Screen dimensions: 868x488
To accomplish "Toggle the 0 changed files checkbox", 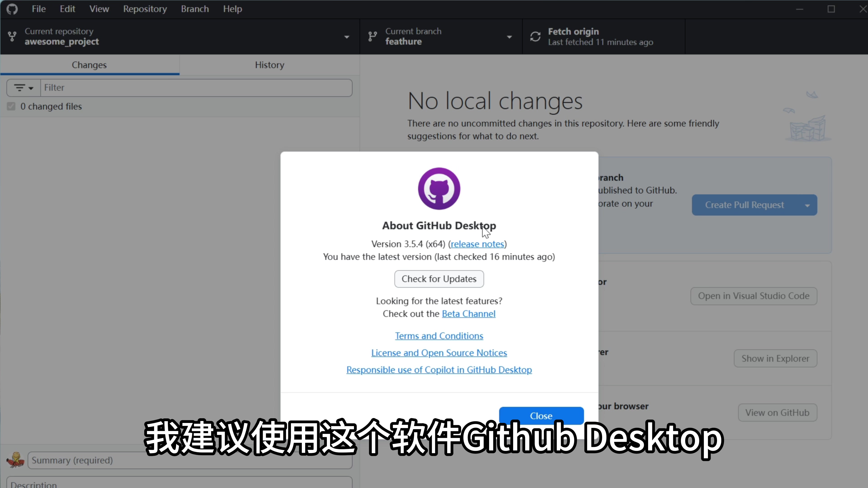I will click(x=11, y=106).
